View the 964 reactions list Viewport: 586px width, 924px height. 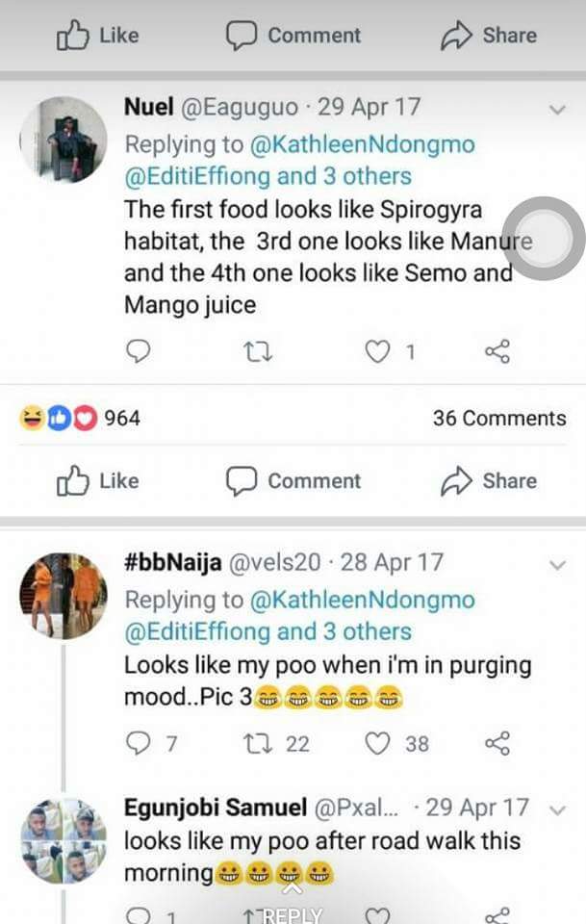80,418
